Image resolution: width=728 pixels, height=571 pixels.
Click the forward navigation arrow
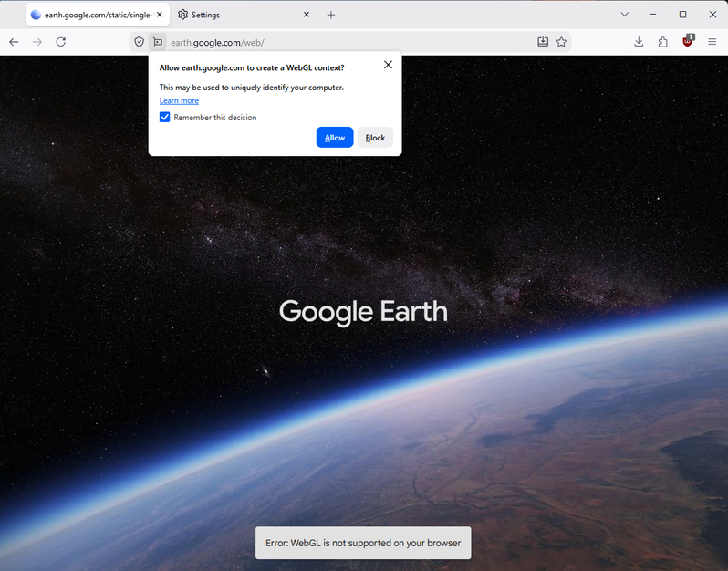pyautogui.click(x=37, y=42)
